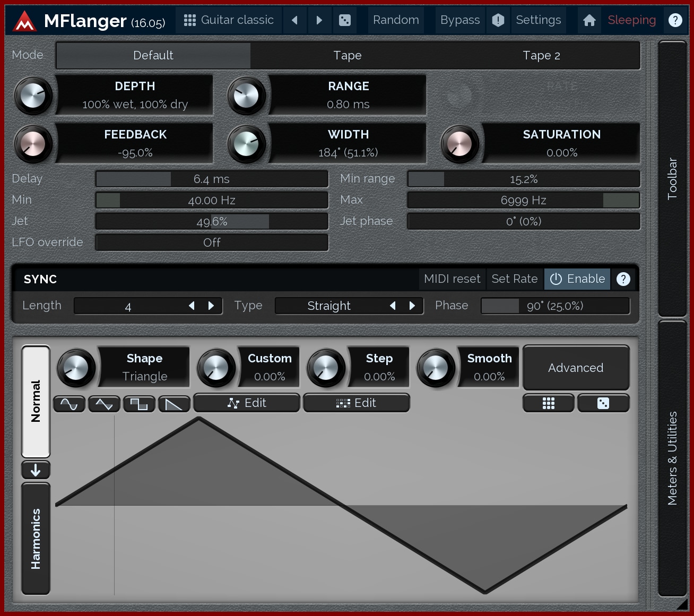Open the preset browser grid icon

tap(189, 20)
